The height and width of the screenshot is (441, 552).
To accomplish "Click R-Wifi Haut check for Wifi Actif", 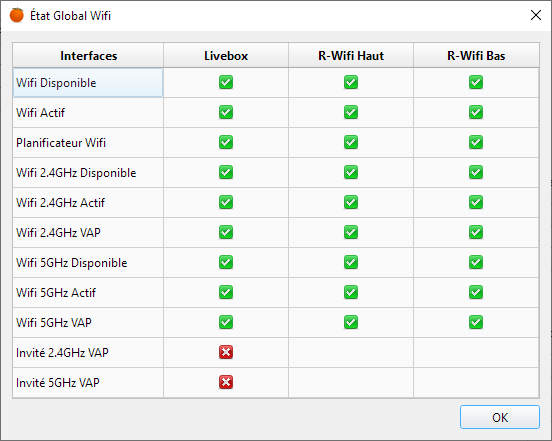I will tap(351, 112).
